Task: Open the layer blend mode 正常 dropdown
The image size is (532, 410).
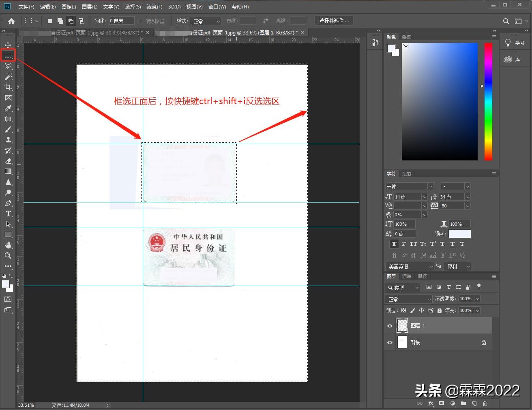Action: pos(409,299)
